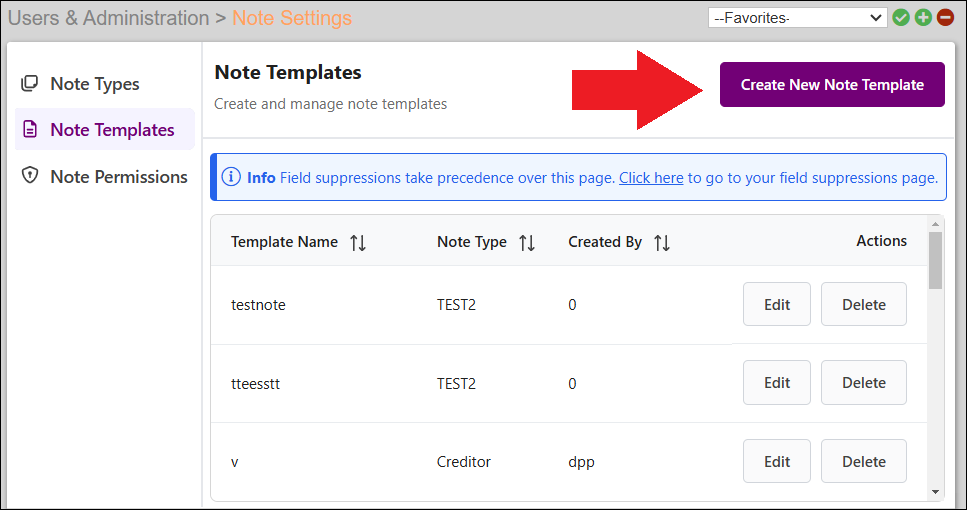Open Note Types section
Screen dimensions: 967x510
[94, 84]
